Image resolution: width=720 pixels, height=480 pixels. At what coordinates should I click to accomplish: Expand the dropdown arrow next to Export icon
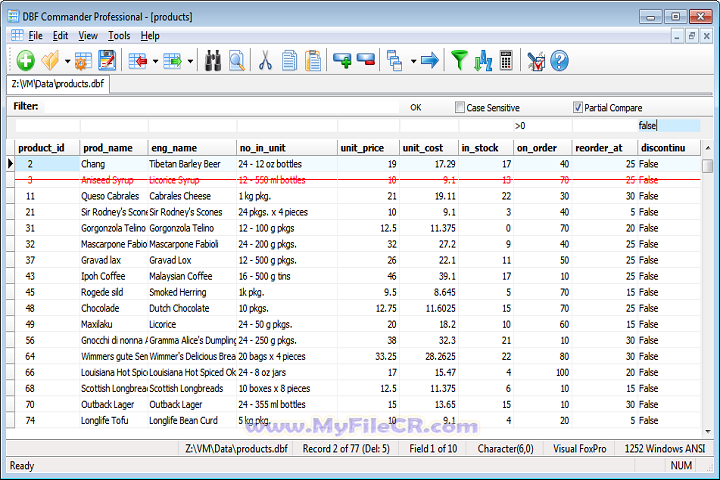click(x=190, y=61)
